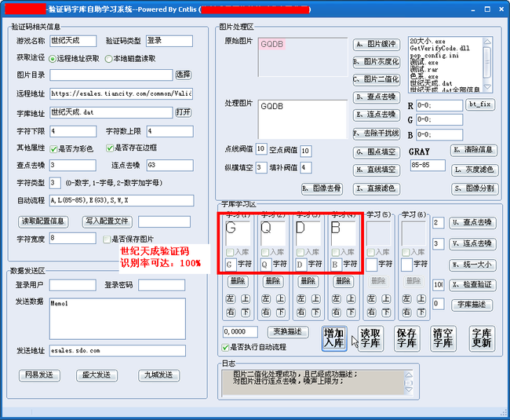Screen dimensions: 510x420
Task: Run X、检查验证 check
Action: [472, 285]
